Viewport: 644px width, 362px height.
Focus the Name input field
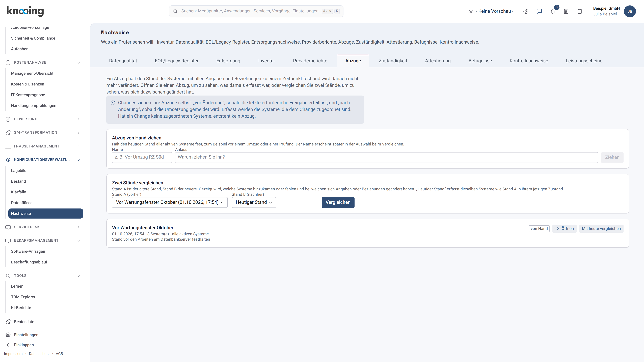[x=142, y=157]
